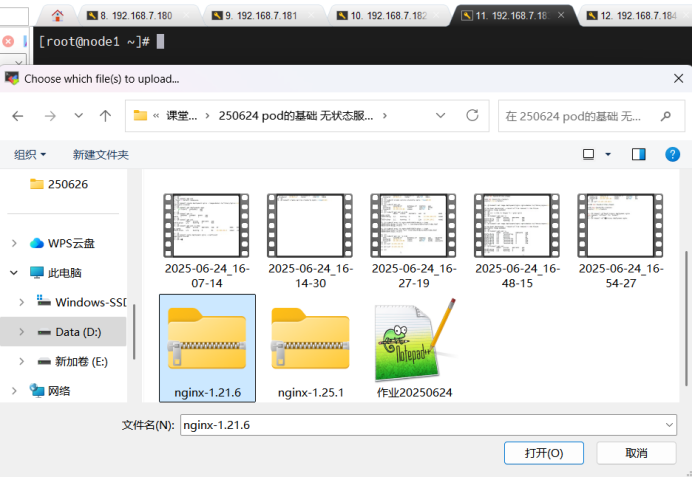
Task: Collapse the 此电脑 tree node
Action: (14, 272)
